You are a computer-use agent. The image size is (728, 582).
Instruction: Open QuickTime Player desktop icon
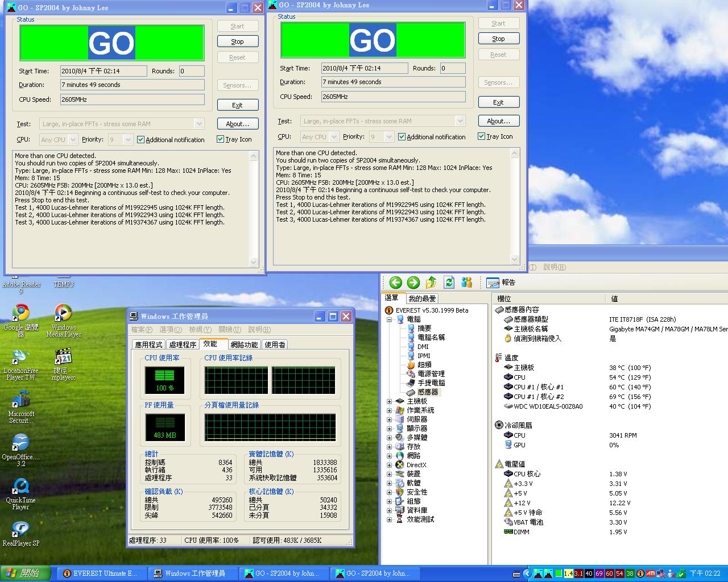click(21, 493)
